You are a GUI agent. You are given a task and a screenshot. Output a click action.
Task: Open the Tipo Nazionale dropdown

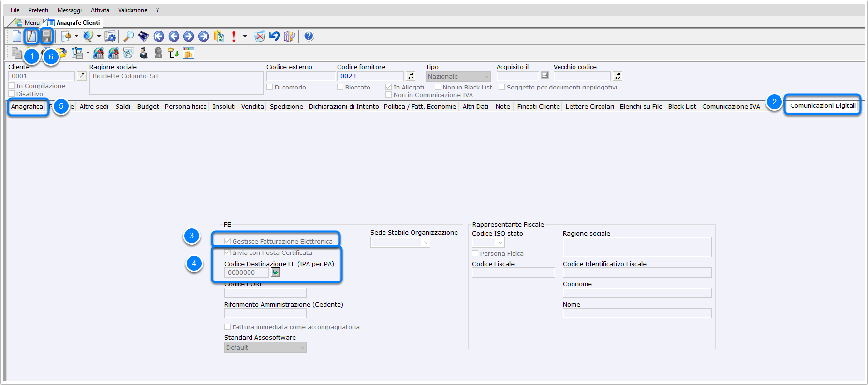(458, 76)
